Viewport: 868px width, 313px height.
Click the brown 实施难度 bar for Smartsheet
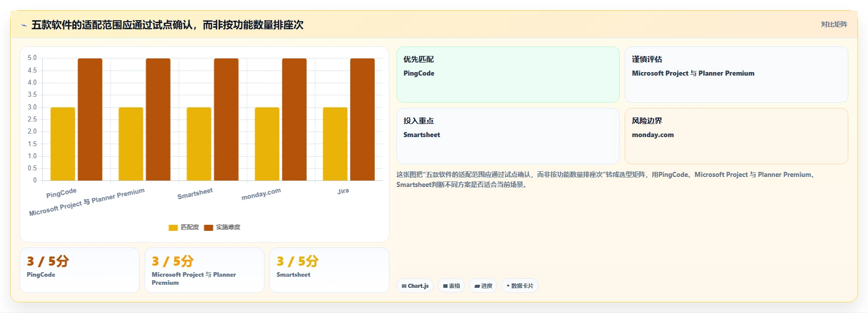[x=226, y=119]
